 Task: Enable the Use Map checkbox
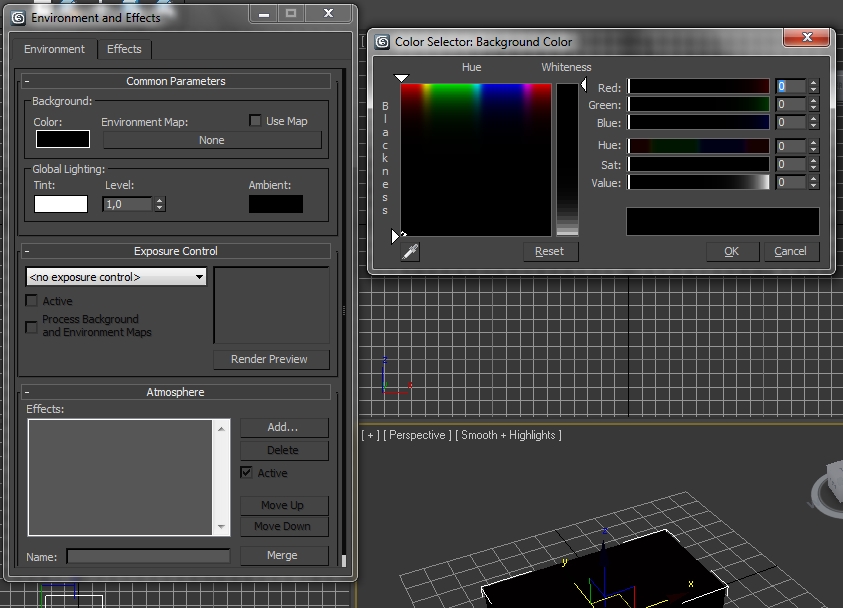point(256,121)
